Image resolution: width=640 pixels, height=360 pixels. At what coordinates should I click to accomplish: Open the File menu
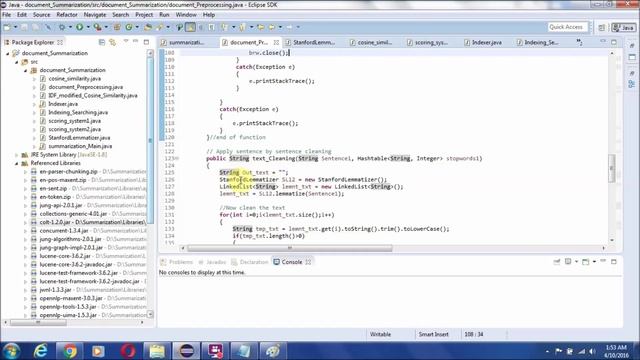[x=7, y=15]
